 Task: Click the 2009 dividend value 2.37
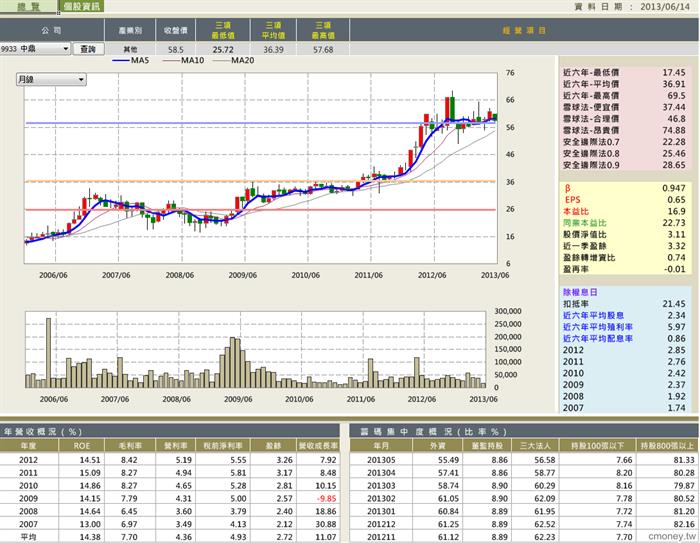point(677,385)
